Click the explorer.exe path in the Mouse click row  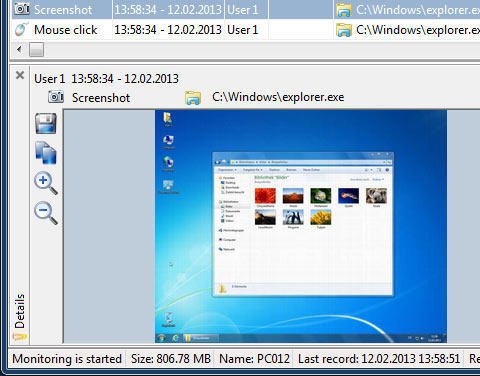tap(418, 30)
